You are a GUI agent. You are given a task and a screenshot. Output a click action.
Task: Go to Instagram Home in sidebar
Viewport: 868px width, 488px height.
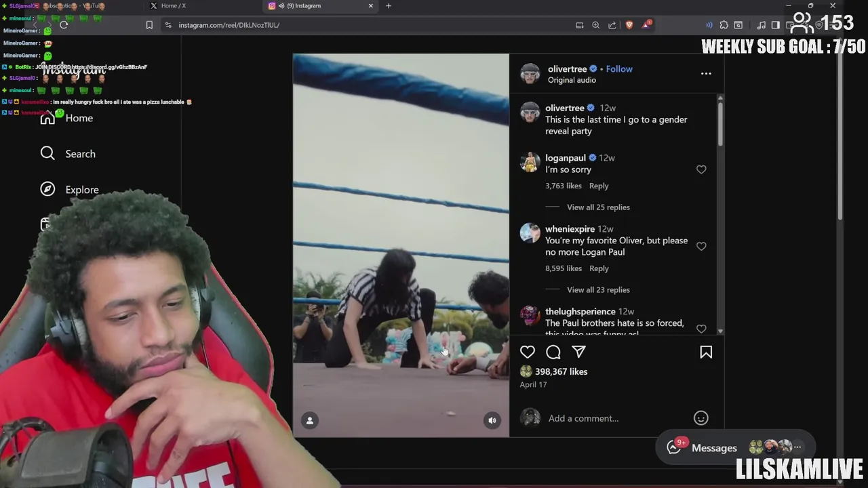[x=66, y=118]
